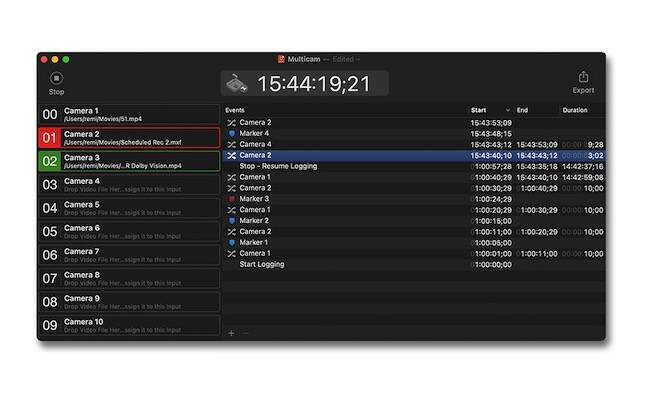
Task: Click switch icon of Camera 1 at 01:00:01;00
Action: 231,254
